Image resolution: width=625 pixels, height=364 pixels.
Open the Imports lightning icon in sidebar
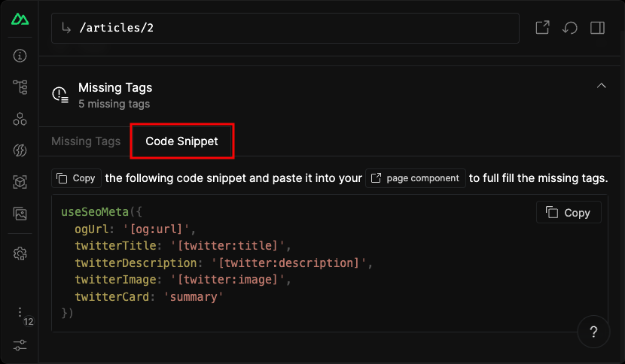pyautogui.click(x=20, y=150)
